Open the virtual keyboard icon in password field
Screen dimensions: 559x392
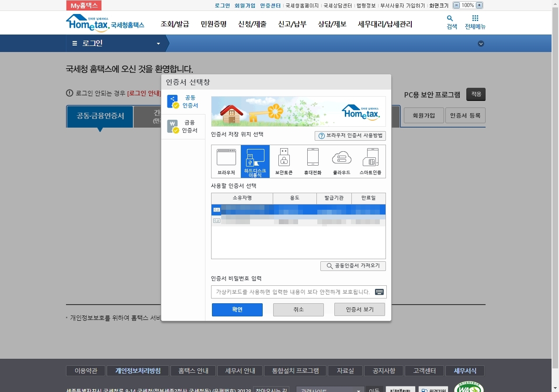point(379,292)
